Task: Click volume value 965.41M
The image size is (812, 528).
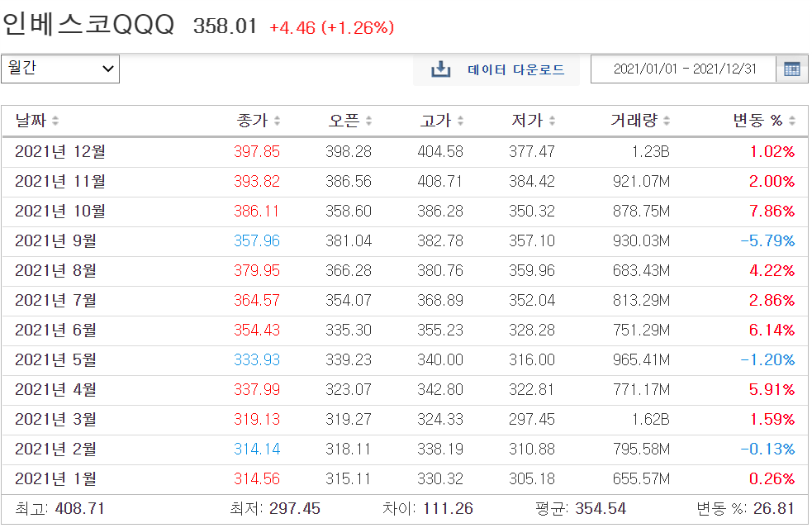Action: (641, 360)
